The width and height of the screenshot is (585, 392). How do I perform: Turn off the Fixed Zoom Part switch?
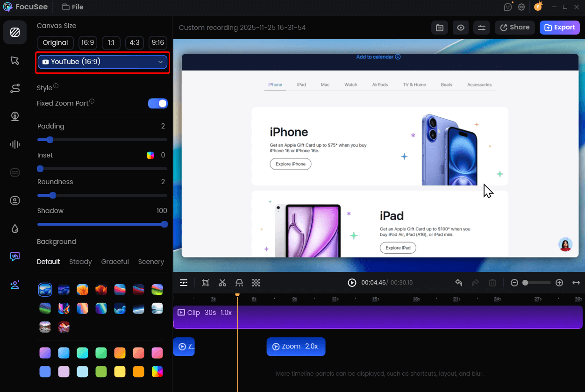coord(158,103)
